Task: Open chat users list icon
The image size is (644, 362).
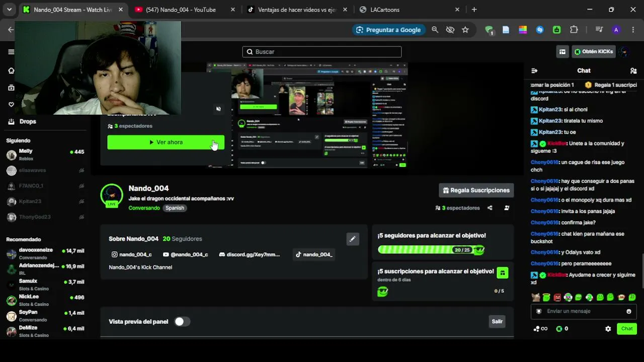Action: (633, 71)
